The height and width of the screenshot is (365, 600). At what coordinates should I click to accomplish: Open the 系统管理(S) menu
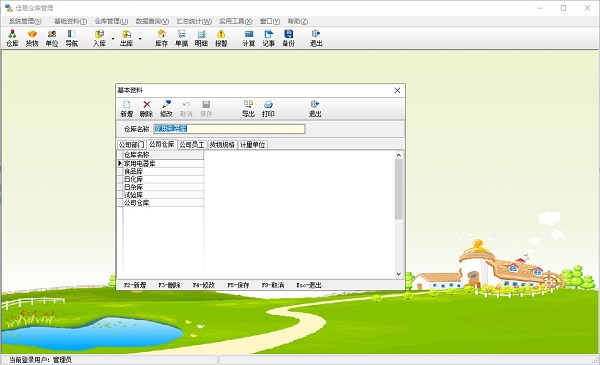(x=25, y=21)
